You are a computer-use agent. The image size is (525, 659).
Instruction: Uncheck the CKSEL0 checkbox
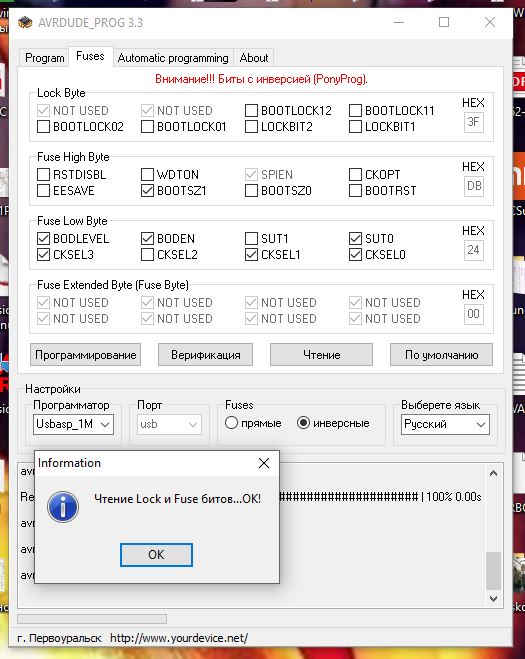pos(355,254)
